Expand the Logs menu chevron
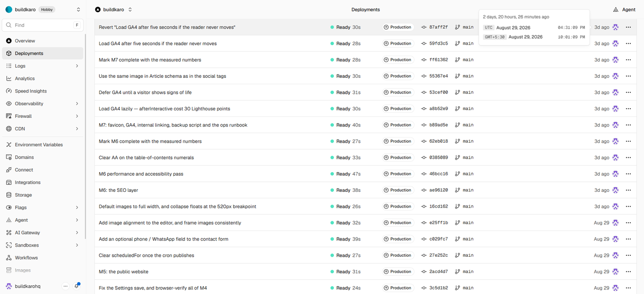644x294 pixels. coord(77,66)
